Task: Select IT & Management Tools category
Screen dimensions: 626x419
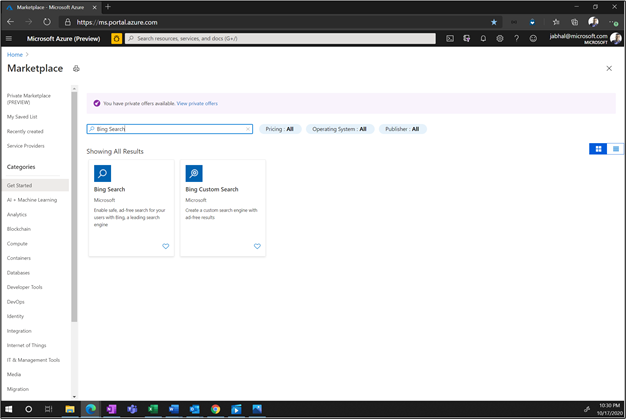Action: tap(33, 360)
